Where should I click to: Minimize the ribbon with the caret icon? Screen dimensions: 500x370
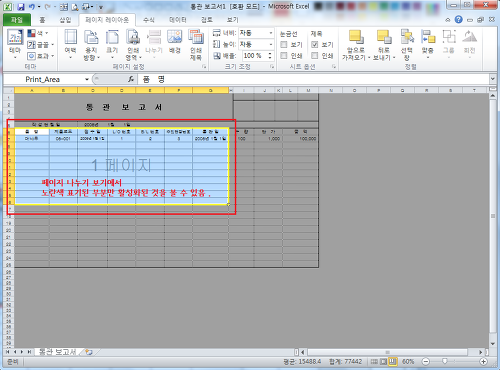point(448,20)
